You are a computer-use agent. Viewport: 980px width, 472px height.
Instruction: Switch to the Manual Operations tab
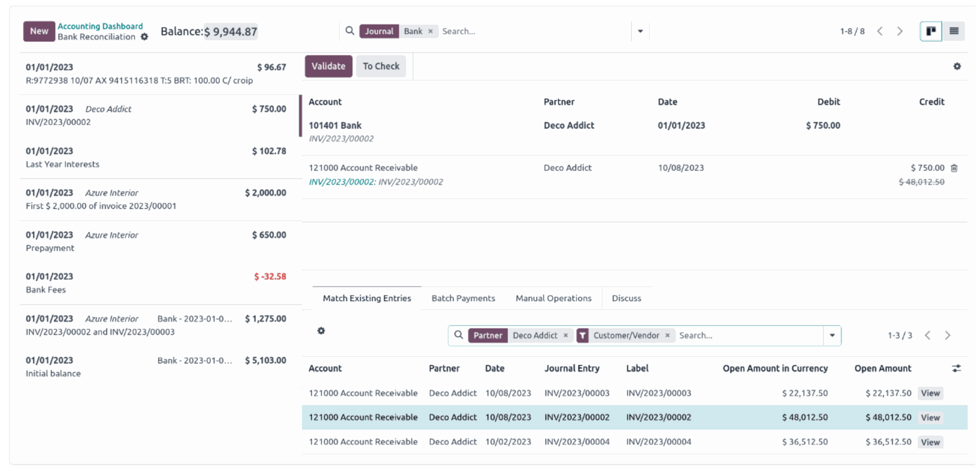pyautogui.click(x=553, y=298)
